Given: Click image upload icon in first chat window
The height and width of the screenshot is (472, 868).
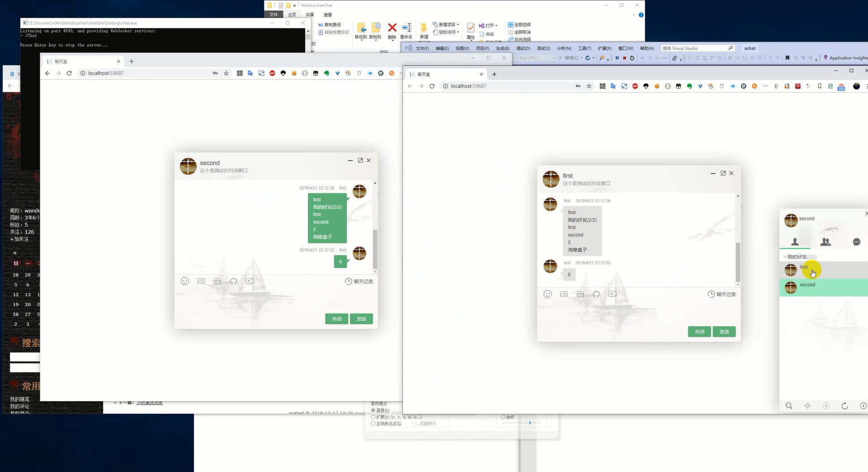Looking at the screenshot, I should click(x=564, y=294).
